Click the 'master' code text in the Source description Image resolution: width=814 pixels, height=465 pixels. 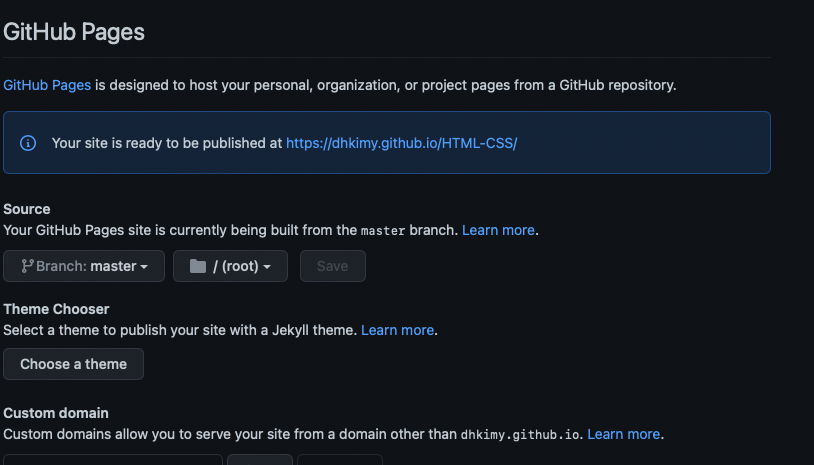click(383, 230)
